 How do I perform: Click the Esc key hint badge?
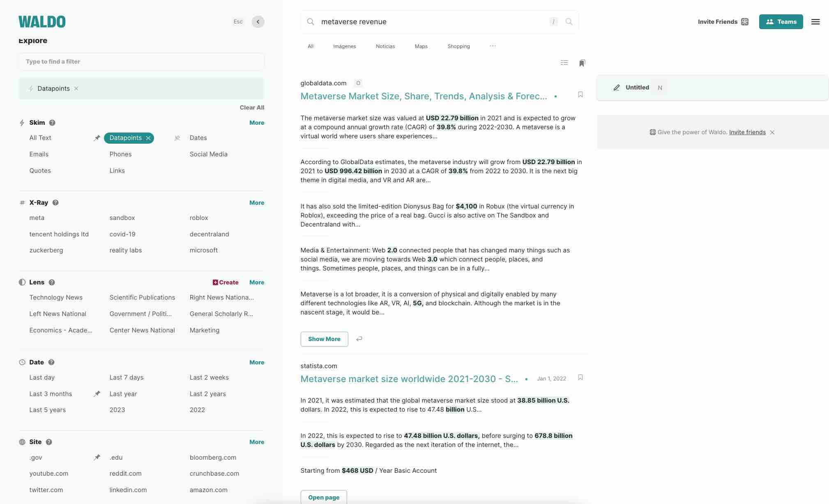pyautogui.click(x=238, y=22)
